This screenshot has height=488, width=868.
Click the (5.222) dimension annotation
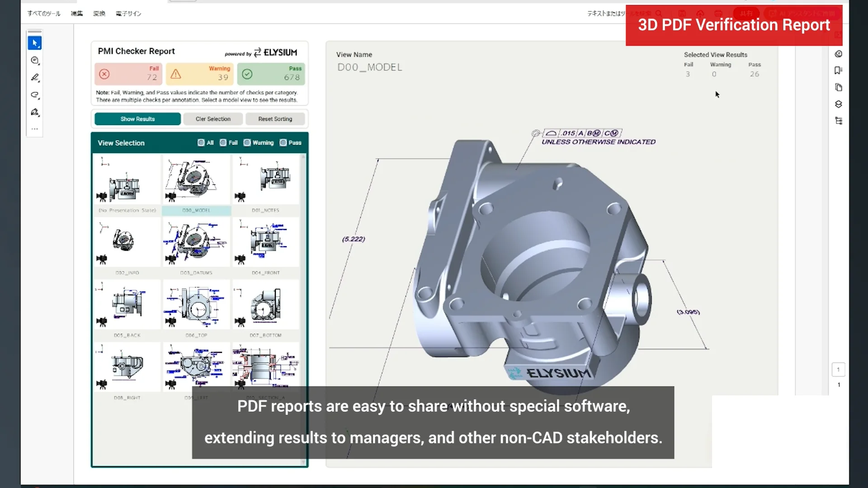pyautogui.click(x=354, y=239)
